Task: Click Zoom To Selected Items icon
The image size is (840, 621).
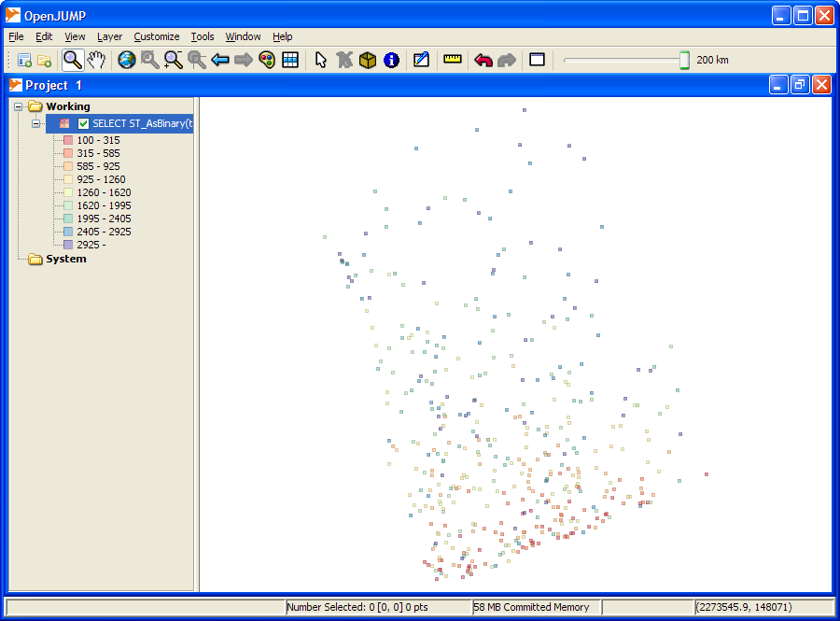Action: point(150,60)
